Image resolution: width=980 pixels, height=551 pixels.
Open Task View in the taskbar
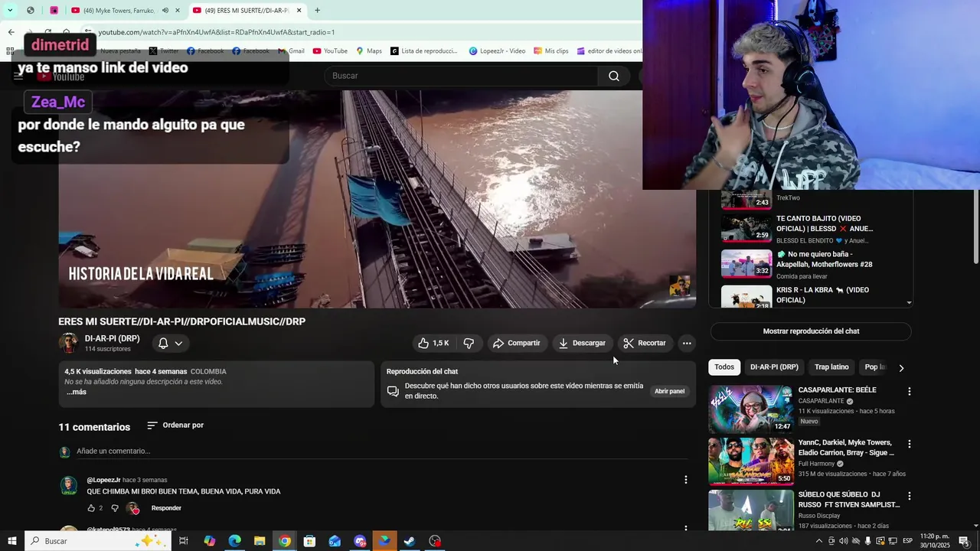[184, 541]
